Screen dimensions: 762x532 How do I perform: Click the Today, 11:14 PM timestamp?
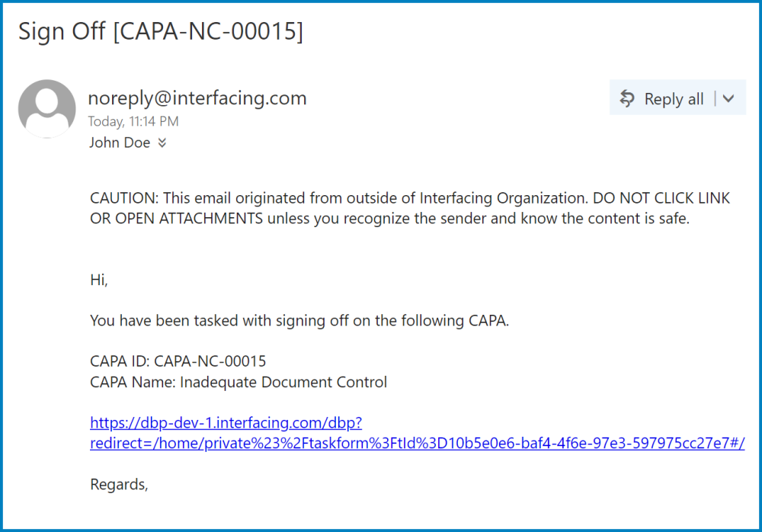pos(133,121)
